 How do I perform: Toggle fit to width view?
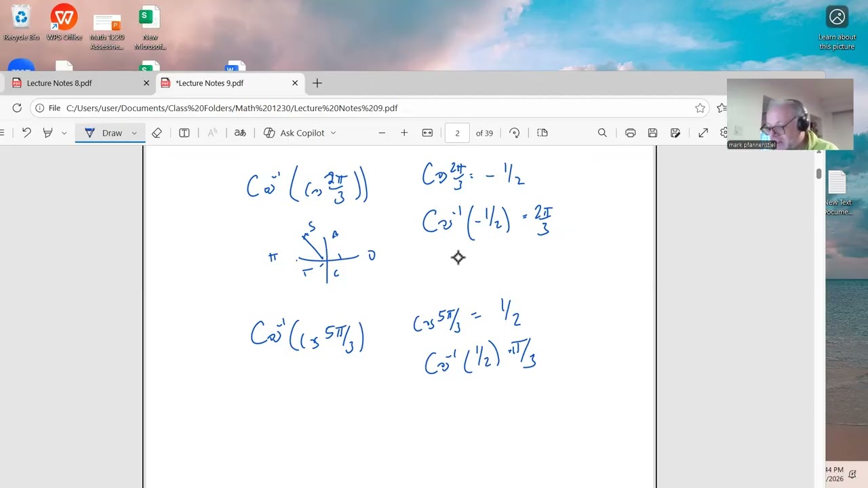427,133
